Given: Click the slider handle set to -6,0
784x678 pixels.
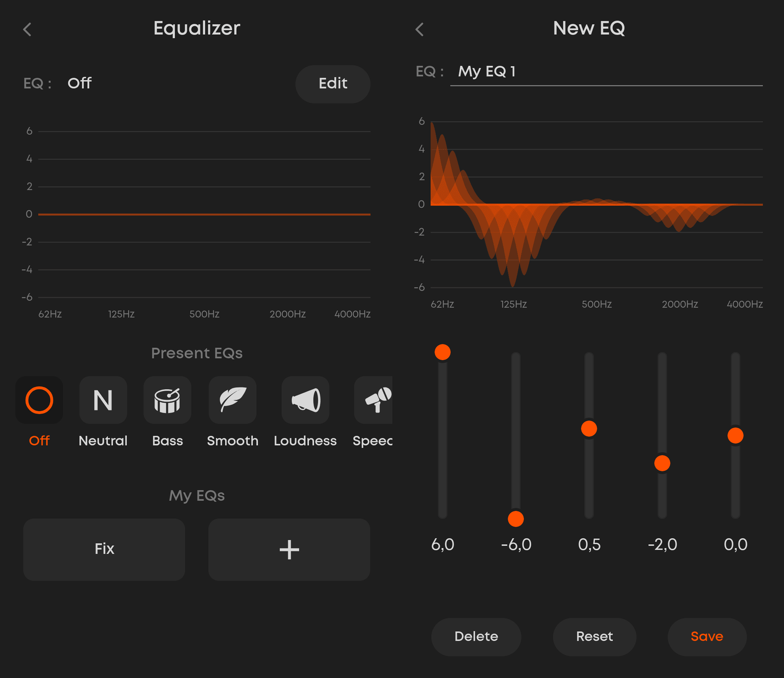Looking at the screenshot, I should pos(515,519).
